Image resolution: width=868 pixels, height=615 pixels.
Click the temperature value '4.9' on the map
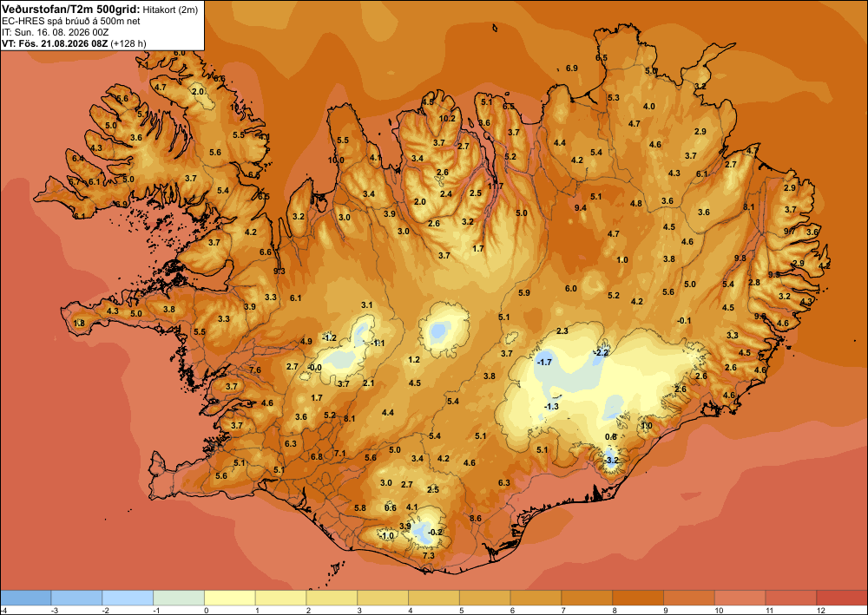306,342
